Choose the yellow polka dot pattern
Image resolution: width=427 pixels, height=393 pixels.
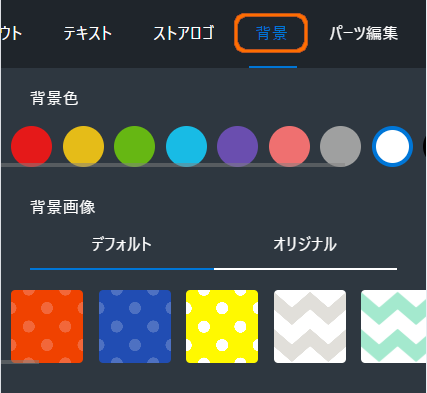222,326
